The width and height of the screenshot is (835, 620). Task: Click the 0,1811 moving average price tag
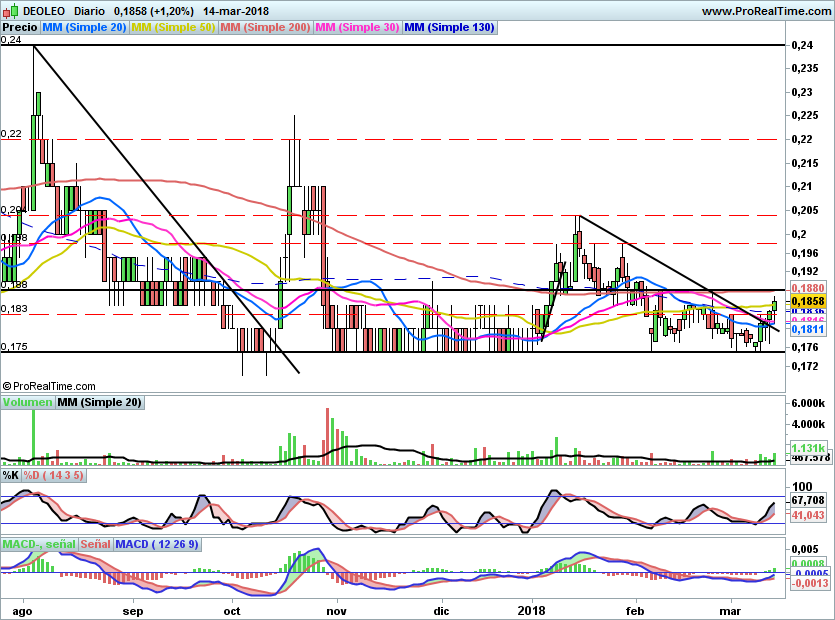click(x=808, y=329)
